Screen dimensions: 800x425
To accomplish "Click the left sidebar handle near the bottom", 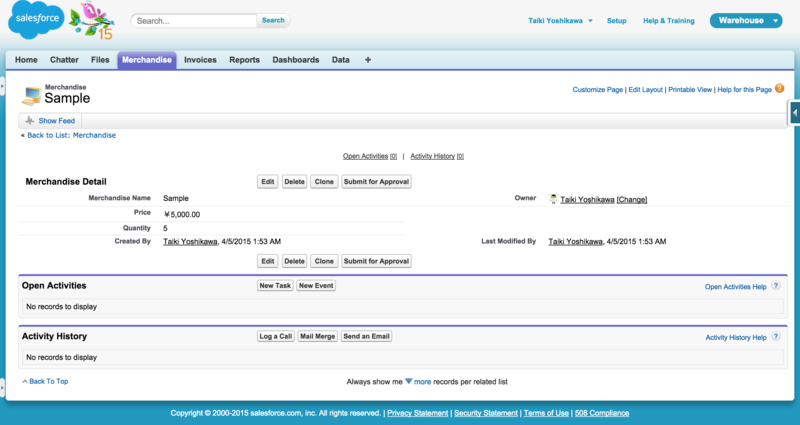I will (x=2, y=388).
